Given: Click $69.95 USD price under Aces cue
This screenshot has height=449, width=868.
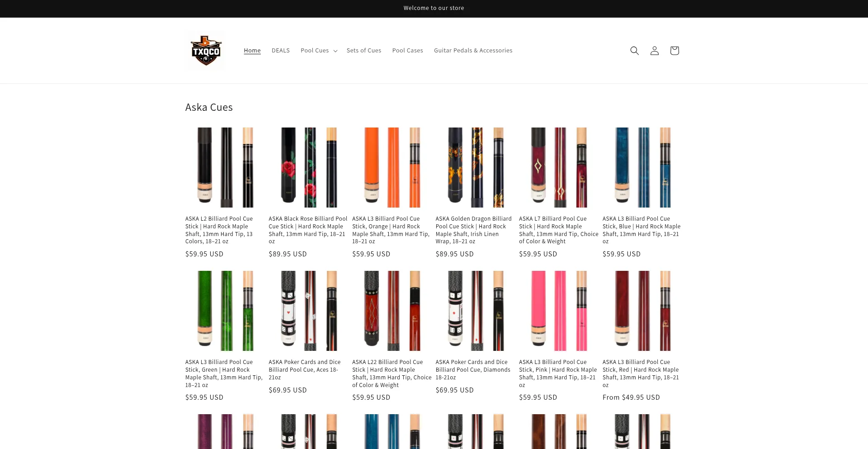Looking at the screenshot, I should (288, 390).
